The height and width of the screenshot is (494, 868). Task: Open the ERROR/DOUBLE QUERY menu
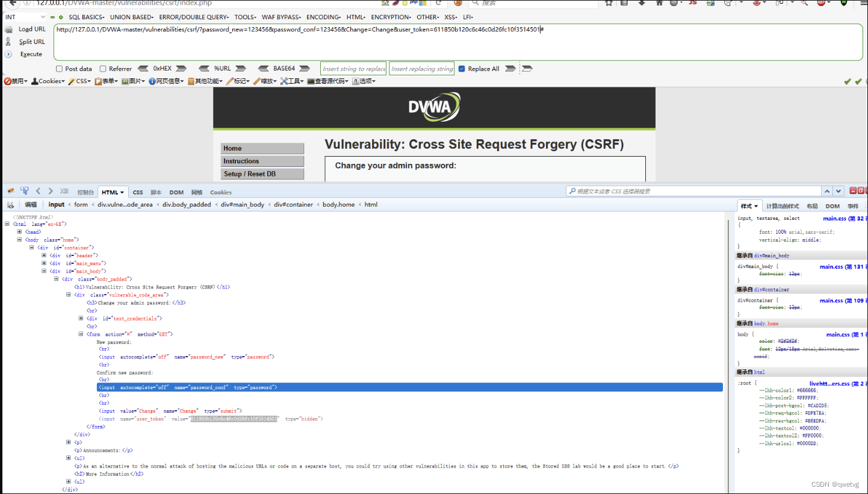coord(194,17)
